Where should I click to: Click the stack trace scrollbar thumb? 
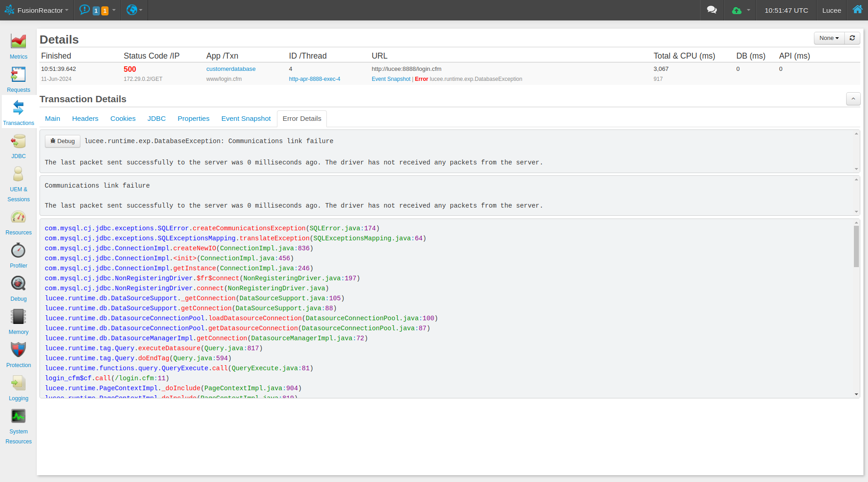pyautogui.click(x=856, y=246)
